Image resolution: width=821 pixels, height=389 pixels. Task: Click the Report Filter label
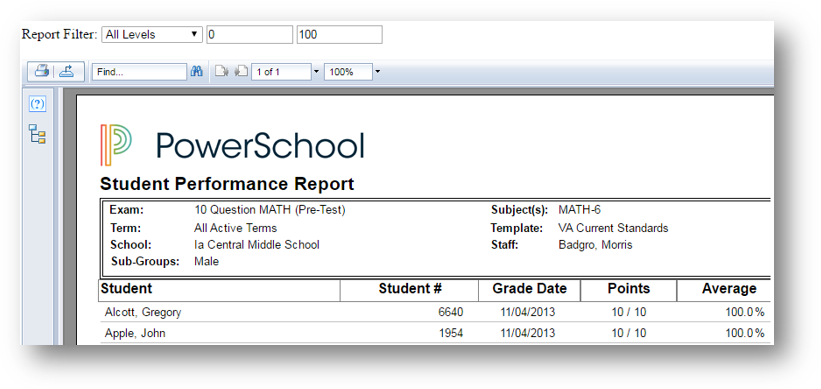(x=59, y=35)
